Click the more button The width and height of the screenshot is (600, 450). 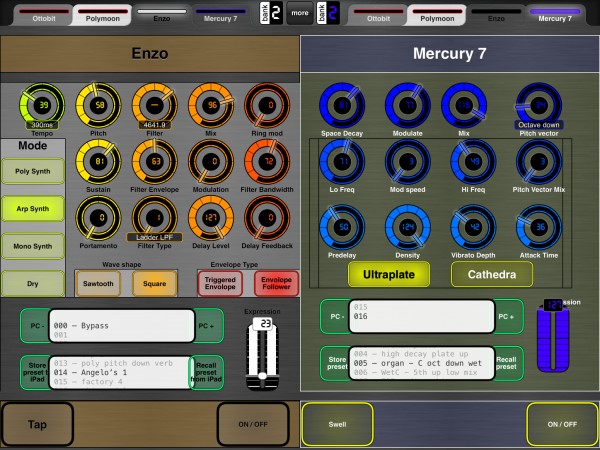click(300, 13)
